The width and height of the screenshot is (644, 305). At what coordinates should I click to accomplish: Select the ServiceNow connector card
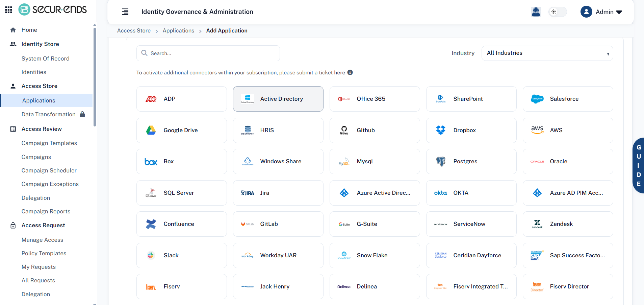[x=471, y=224]
